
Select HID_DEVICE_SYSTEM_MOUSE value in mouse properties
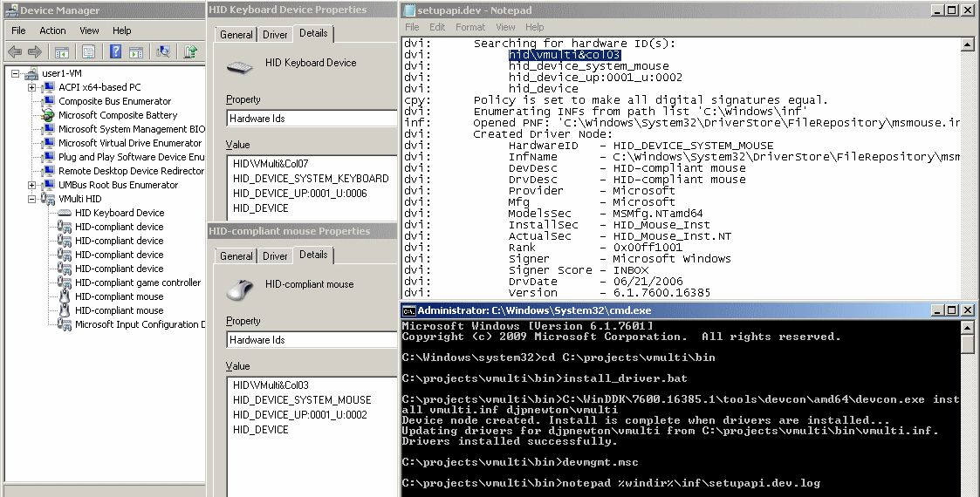pyautogui.click(x=302, y=400)
